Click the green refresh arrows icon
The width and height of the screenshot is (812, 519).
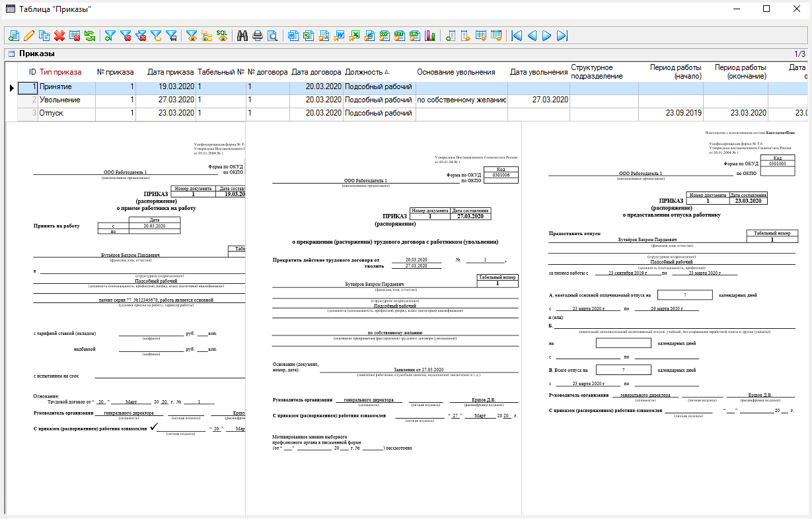tap(90, 36)
